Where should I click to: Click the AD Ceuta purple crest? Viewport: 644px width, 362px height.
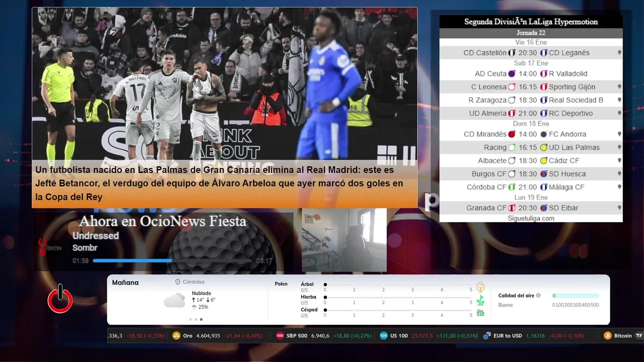[512, 73]
